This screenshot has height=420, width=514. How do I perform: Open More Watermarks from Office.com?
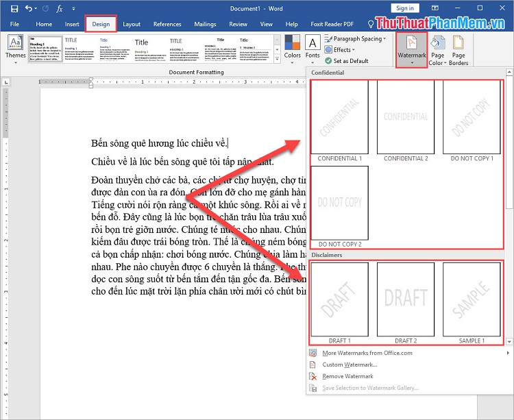408,353
